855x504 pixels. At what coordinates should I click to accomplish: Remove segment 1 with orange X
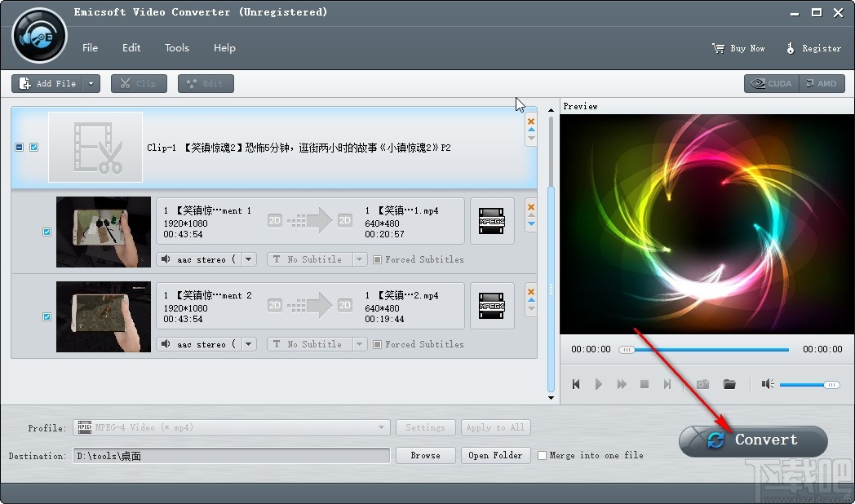coord(531,206)
